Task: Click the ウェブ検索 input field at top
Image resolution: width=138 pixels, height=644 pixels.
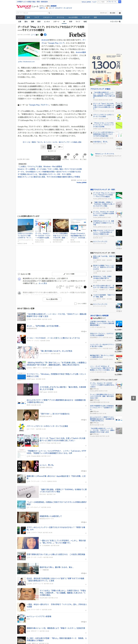Action: 102,2
